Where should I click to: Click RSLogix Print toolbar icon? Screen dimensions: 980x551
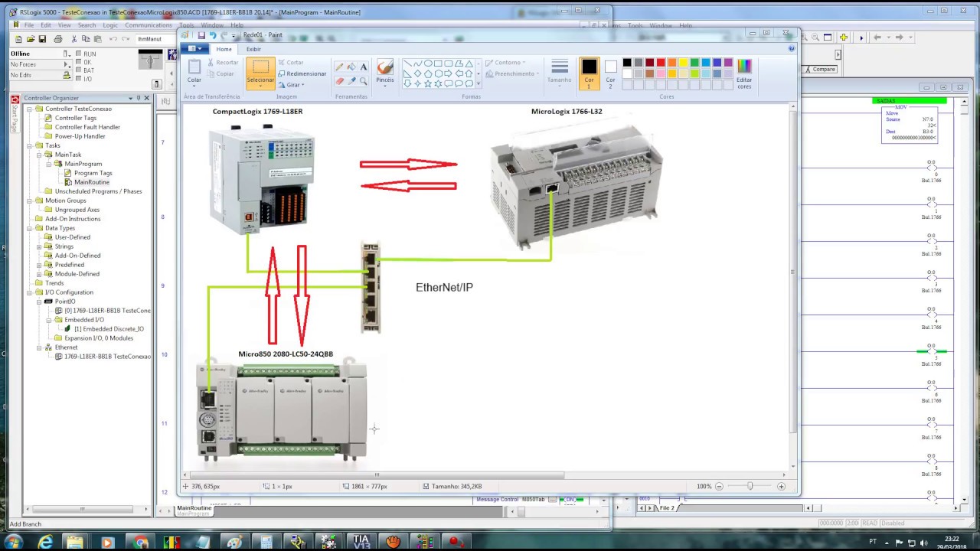57,38
